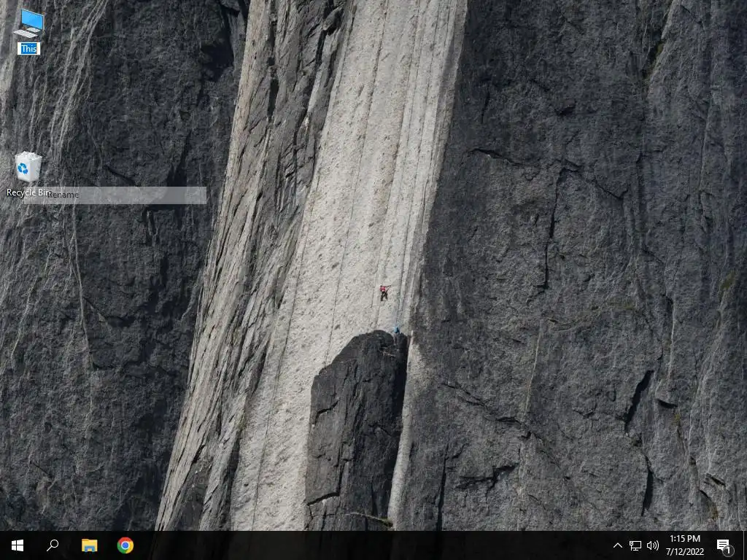Launch File Explorer from taskbar

click(x=89, y=545)
